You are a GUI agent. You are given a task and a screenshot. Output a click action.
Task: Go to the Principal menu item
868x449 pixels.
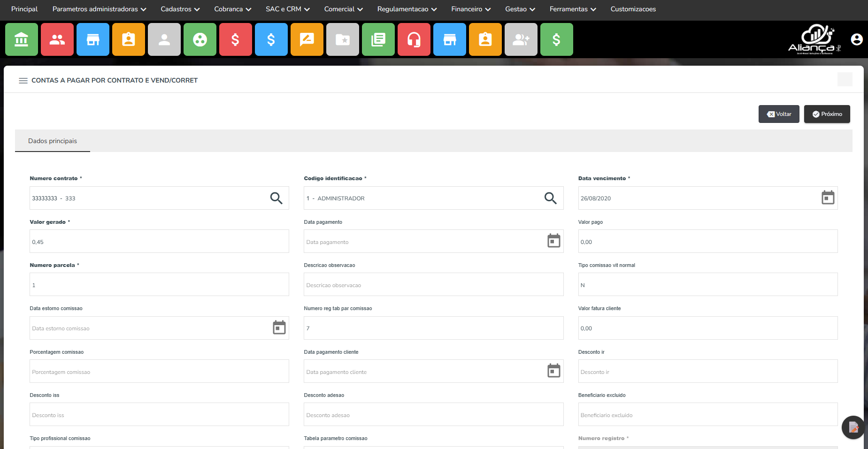point(24,9)
